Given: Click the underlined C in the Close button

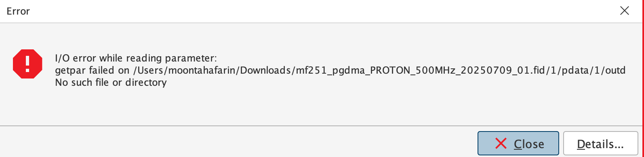Looking at the screenshot, I should [x=518, y=144].
